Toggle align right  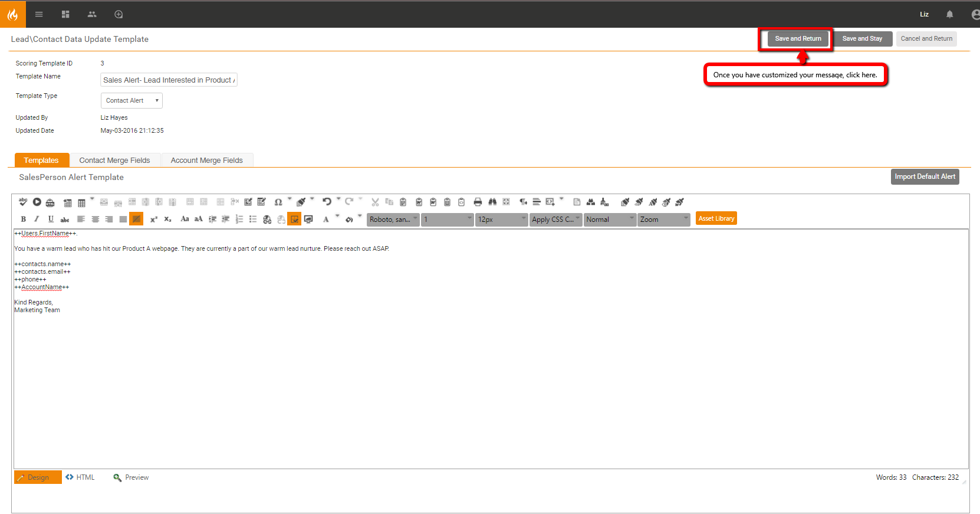click(109, 219)
